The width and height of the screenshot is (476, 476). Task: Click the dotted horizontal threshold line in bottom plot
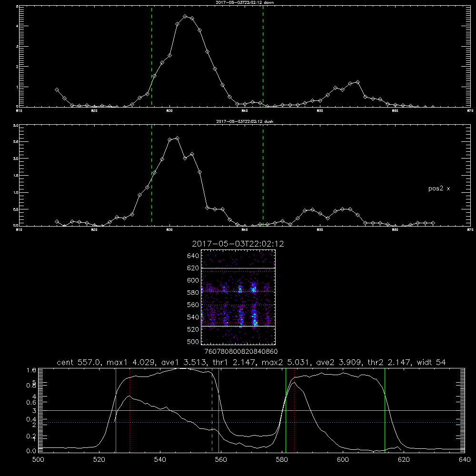pyautogui.click(x=251, y=422)
